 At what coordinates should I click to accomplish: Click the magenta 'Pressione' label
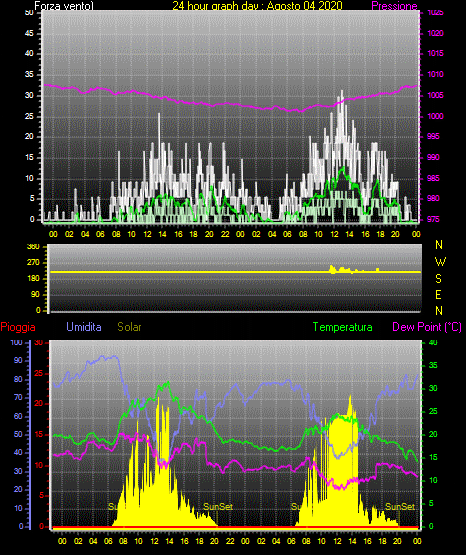click(x=394, y=6)
